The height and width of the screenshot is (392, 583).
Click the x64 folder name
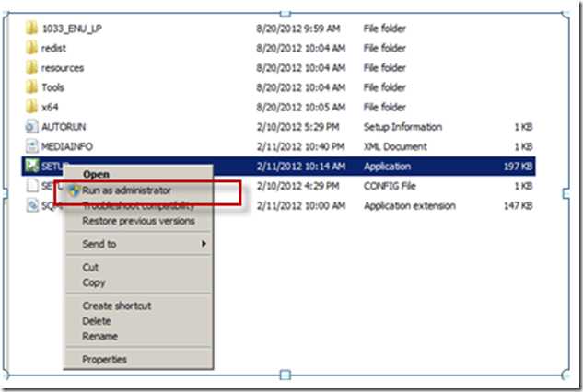click(50, 108)
